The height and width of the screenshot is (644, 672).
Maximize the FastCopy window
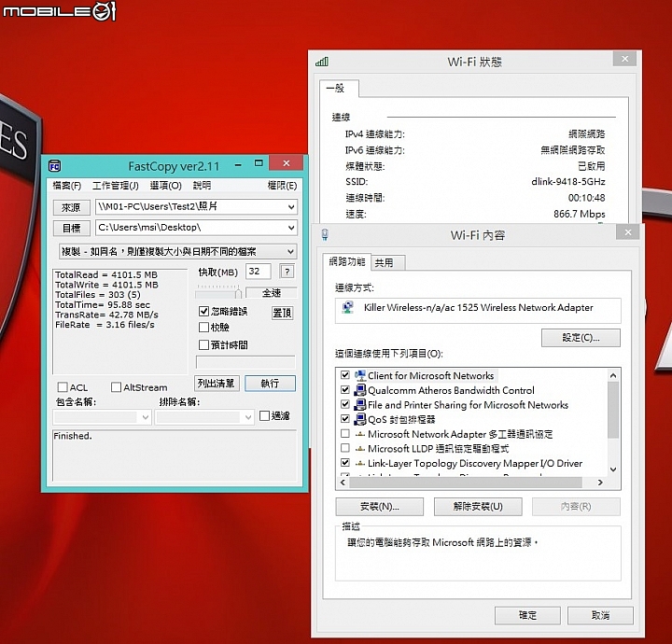coord(259,163)
